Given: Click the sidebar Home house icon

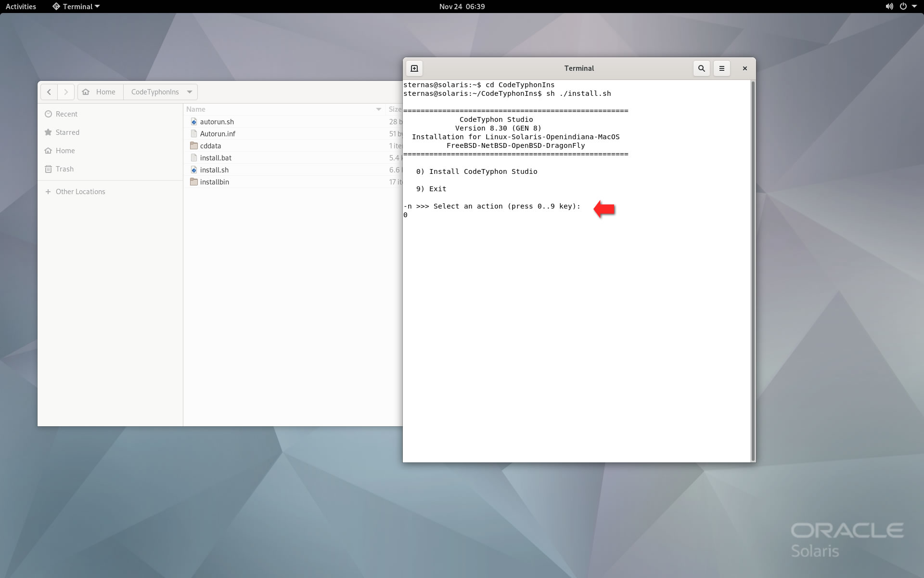Looking at the screenshot, I should [x=48, y=151].
